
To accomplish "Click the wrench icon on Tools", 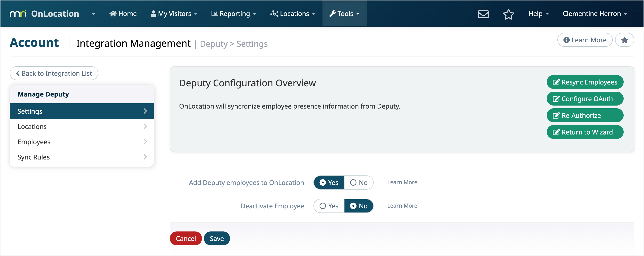I will pos(332,14).
